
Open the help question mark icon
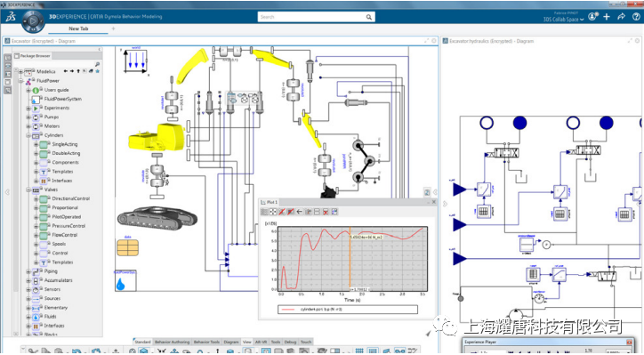636,17
